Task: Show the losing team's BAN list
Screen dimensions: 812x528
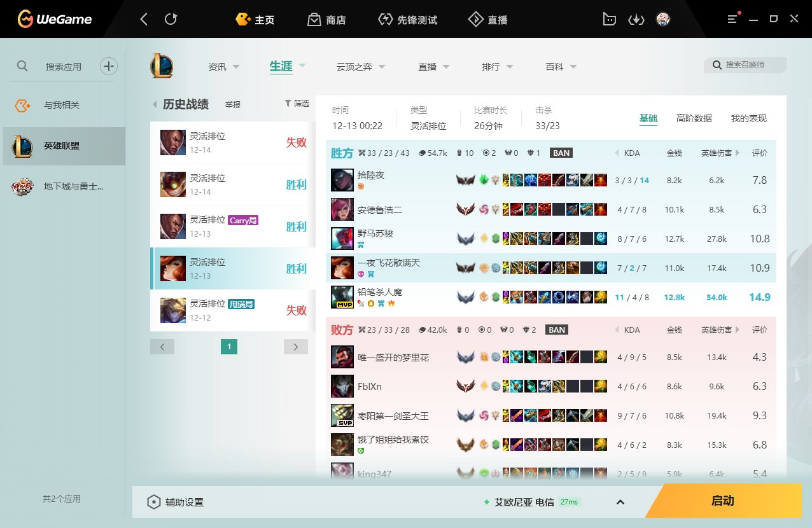Action: [557, 330]
